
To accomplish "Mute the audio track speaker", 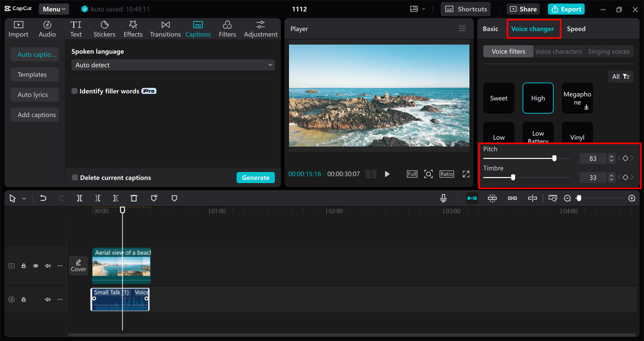I will (x=48, y=299).
